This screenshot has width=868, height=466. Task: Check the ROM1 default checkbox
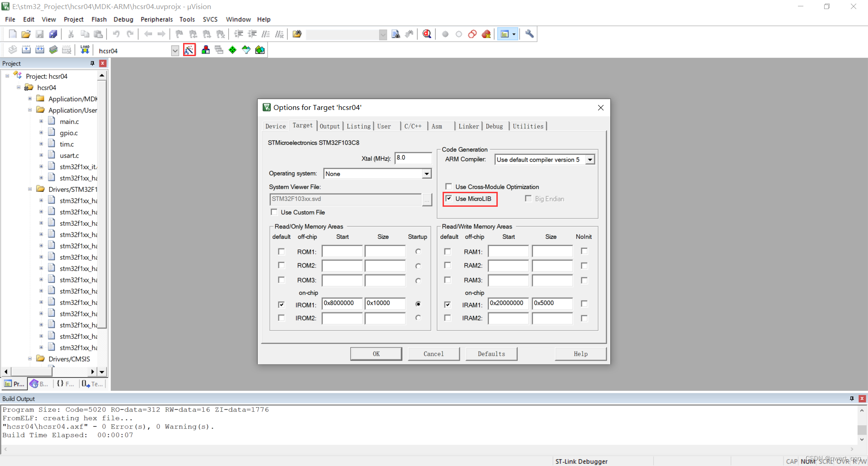tap(281, 252)
